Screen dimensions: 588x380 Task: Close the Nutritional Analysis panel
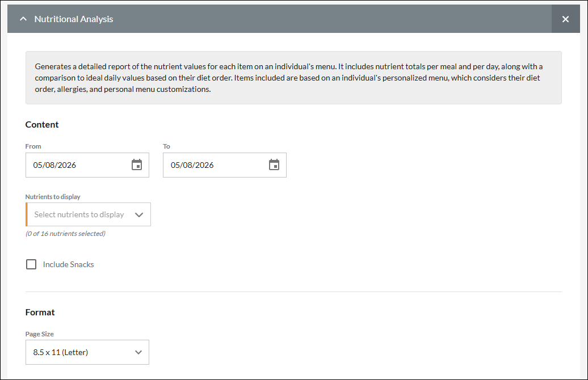565,19
